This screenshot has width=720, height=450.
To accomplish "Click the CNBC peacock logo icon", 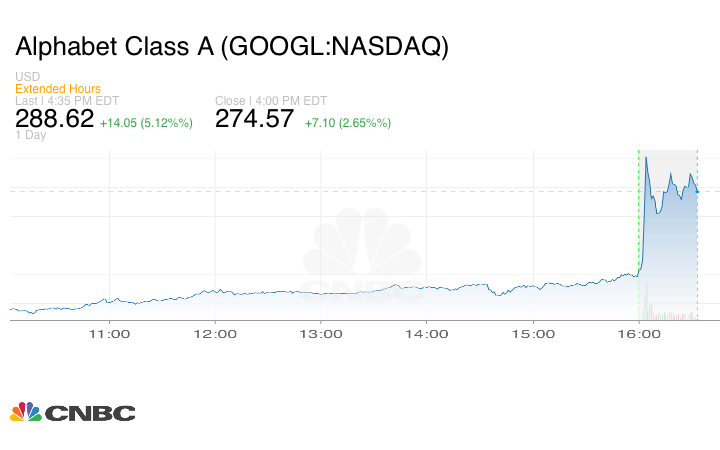I will click(x=25, y=411).
